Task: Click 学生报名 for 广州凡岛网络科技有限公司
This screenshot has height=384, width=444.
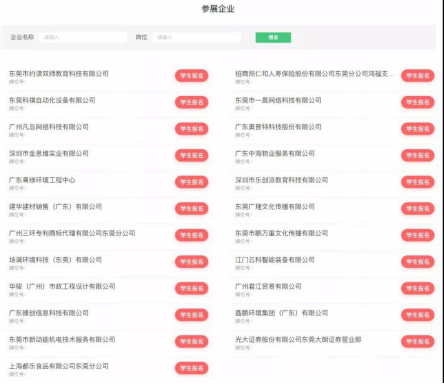Action: [x=192, y=129]
